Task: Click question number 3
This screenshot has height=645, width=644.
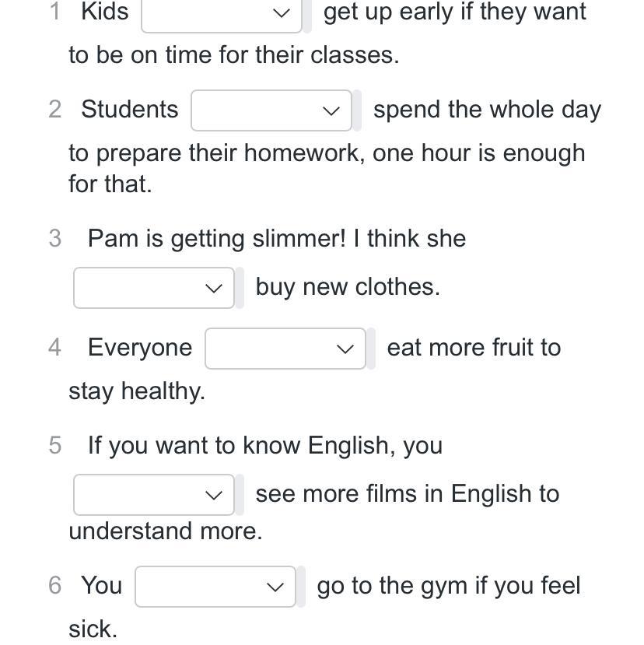Action: click(x=55, y=239)
